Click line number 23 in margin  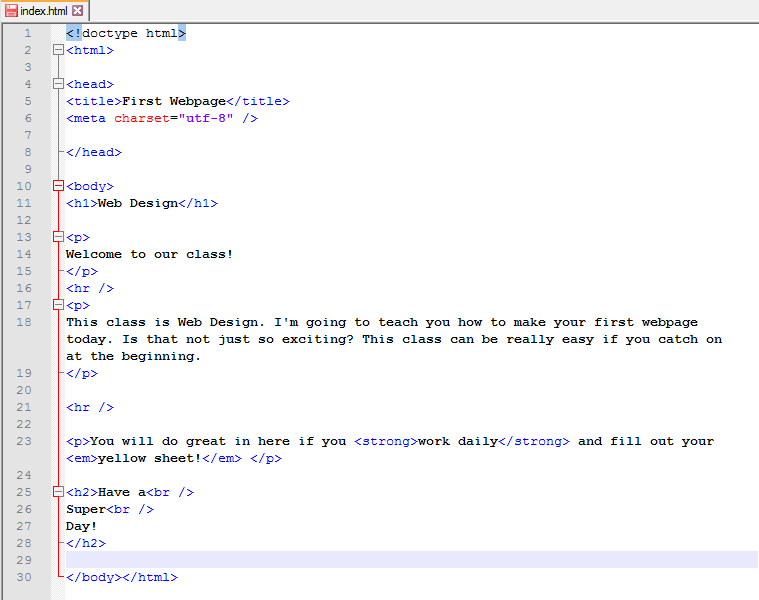click(24, 441)
